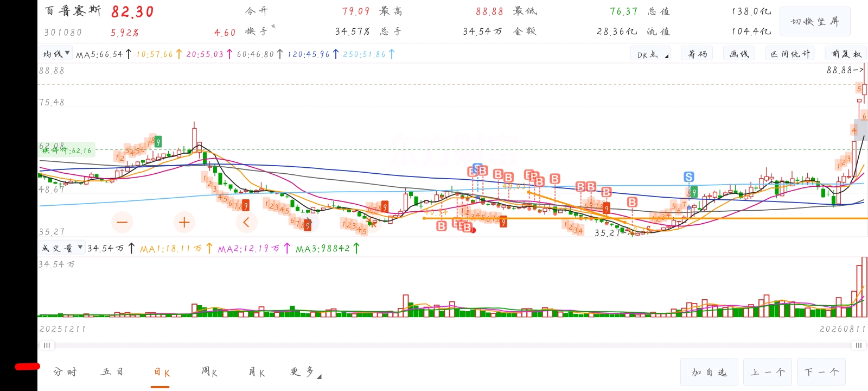The width and height of the screenshot is (868, 391).
Task: Tap the zoom in plus icon
Action: point(184,222)
